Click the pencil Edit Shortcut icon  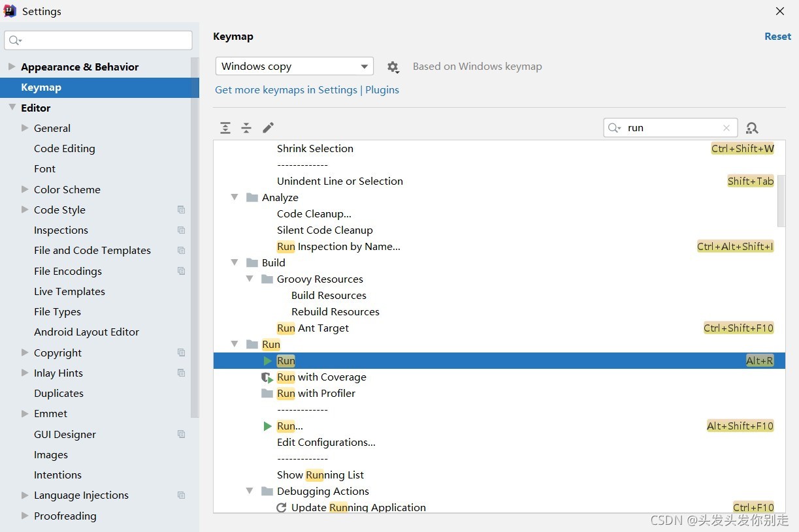pos(268,128)
